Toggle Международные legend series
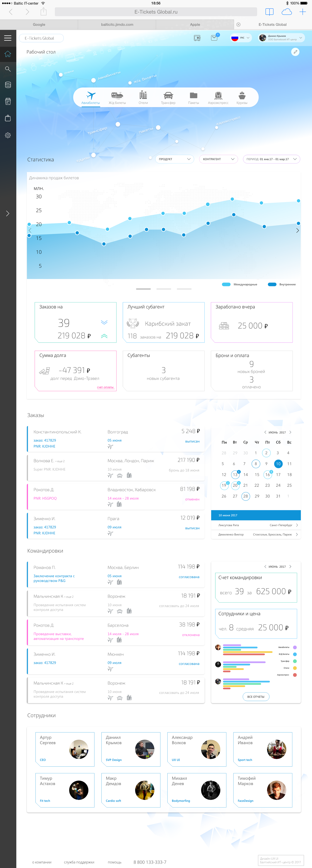 point(240,284)
